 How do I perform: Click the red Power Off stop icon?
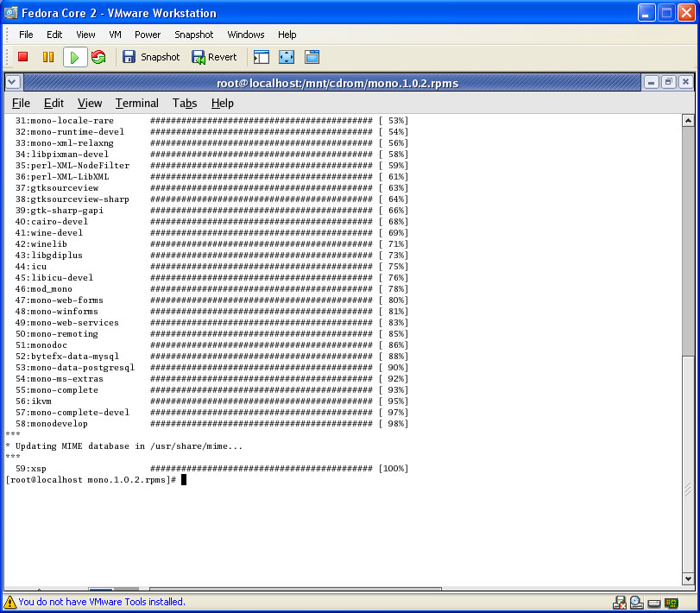22,57
